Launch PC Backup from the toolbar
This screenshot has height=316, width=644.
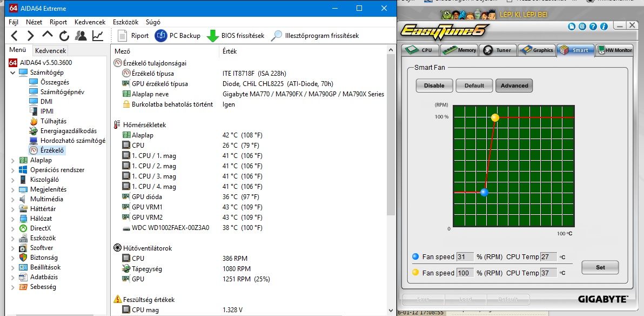pyautogui.click(x=177, y=36)
